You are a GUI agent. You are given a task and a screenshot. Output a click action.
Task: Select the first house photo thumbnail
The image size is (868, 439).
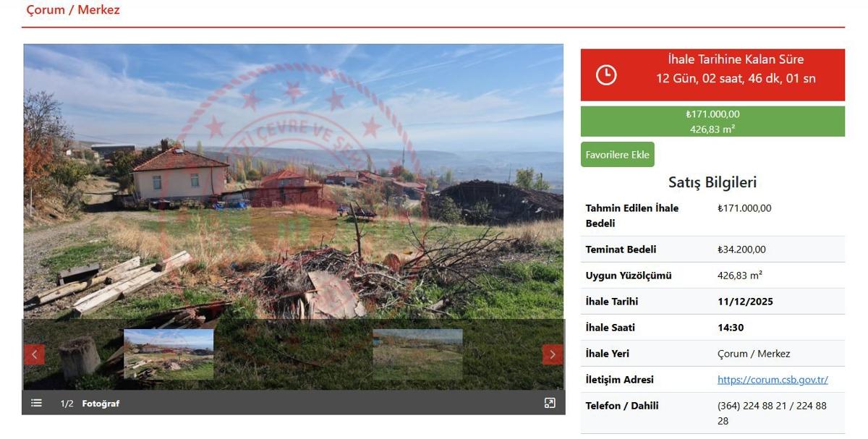point(169,354)
